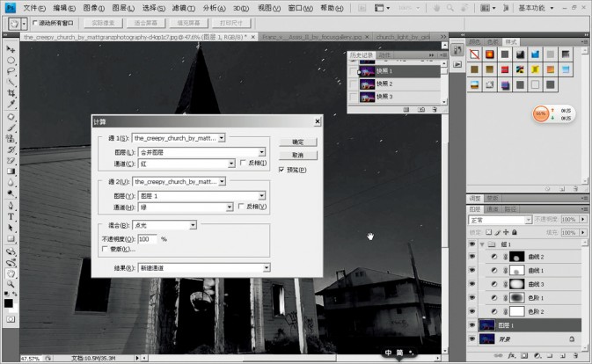Screen dimensions: 592x364
Task: Select the Move tool
Action: (x=11, y=49)
